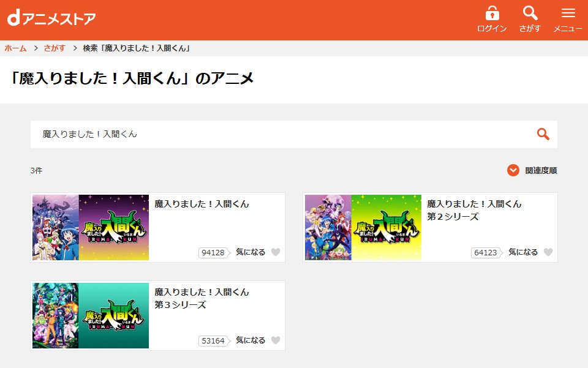Start search with the magnifier in the search bar
Image resolution: width=588 pixels, height=368 pixels.
(543, 133)
